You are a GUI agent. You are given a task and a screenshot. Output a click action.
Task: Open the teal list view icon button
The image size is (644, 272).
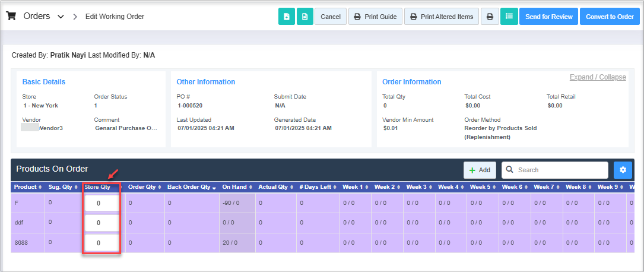(509, 17)
